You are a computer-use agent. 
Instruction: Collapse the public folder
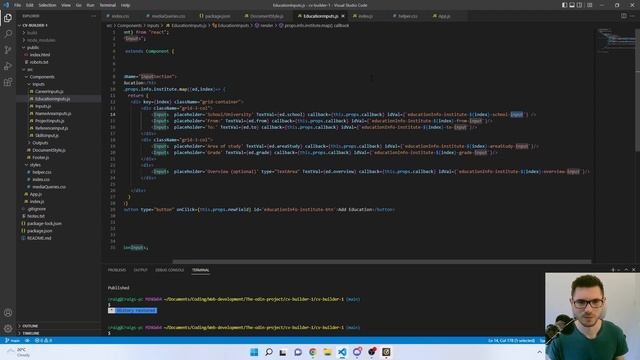[x=33, y=47]
